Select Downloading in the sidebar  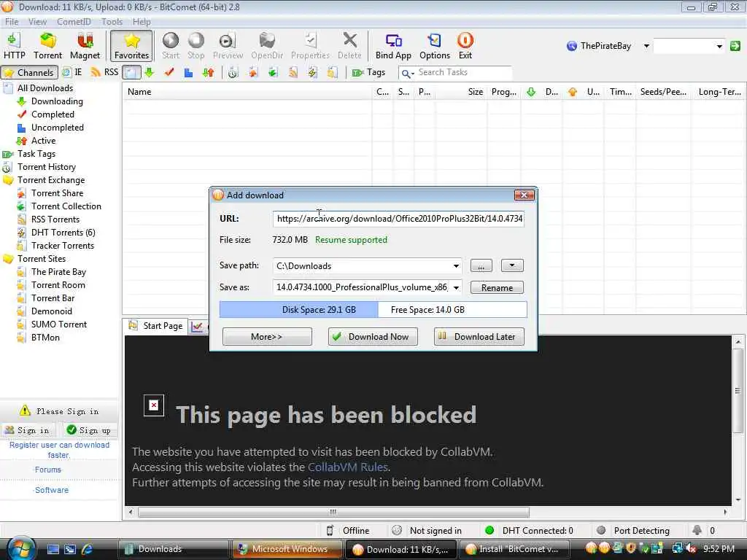click(57, 101)
